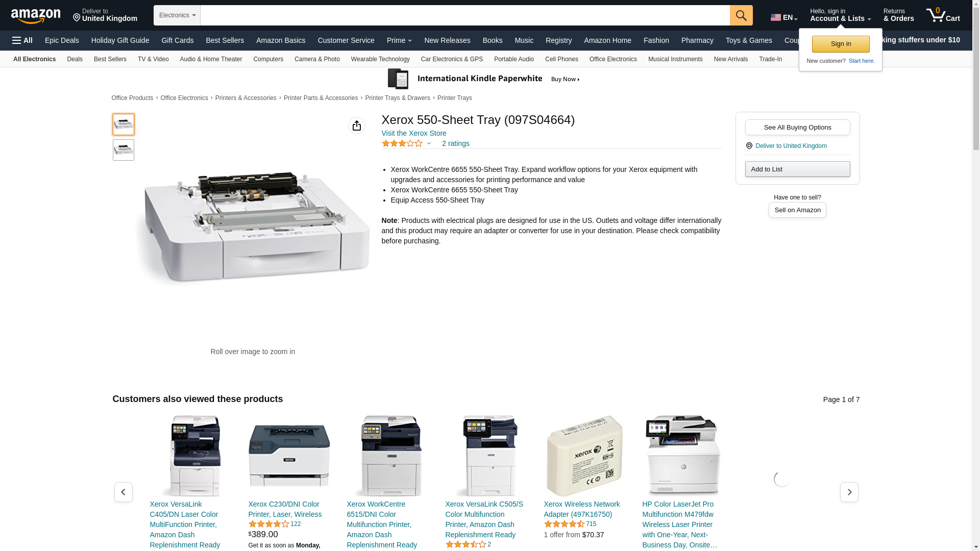
Task: Click the magnifying glass search button
Action: click(741, 15)
